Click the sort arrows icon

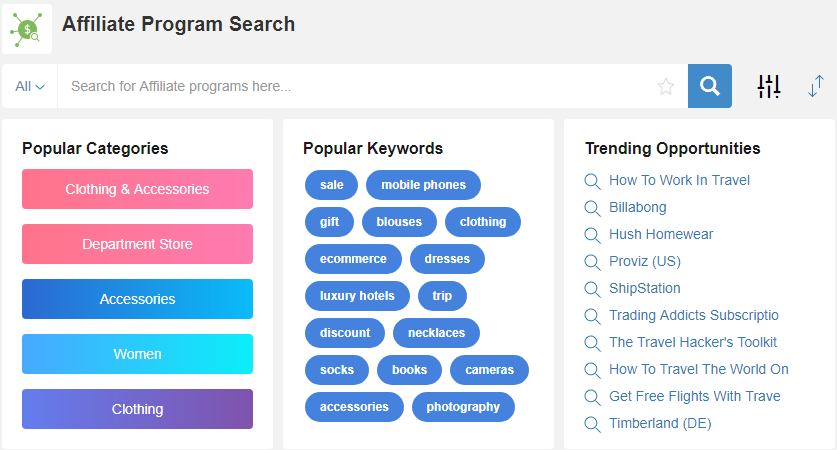[x=816, y=86]
